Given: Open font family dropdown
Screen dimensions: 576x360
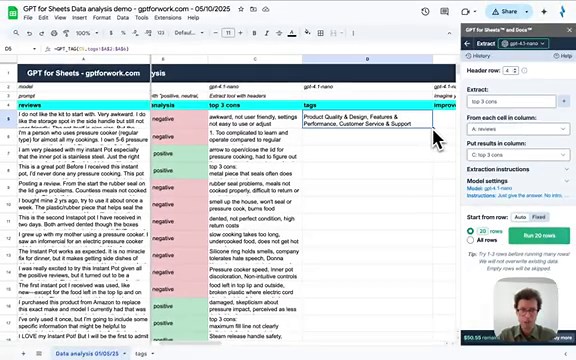Looking at the screenshot, I should pyautogui.click(x=189, y=33).
